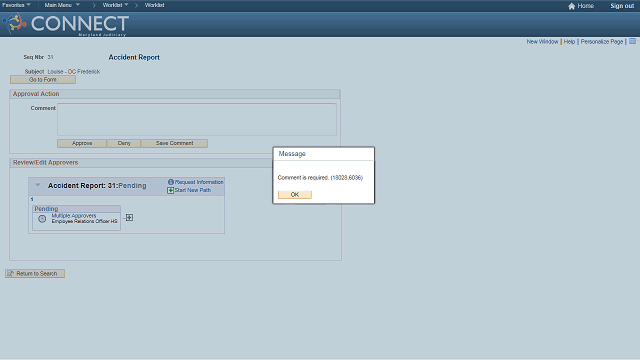Screen dimensions: 640x360
Task: Click the Multiple Approvers link
Action: click(74, 216)
